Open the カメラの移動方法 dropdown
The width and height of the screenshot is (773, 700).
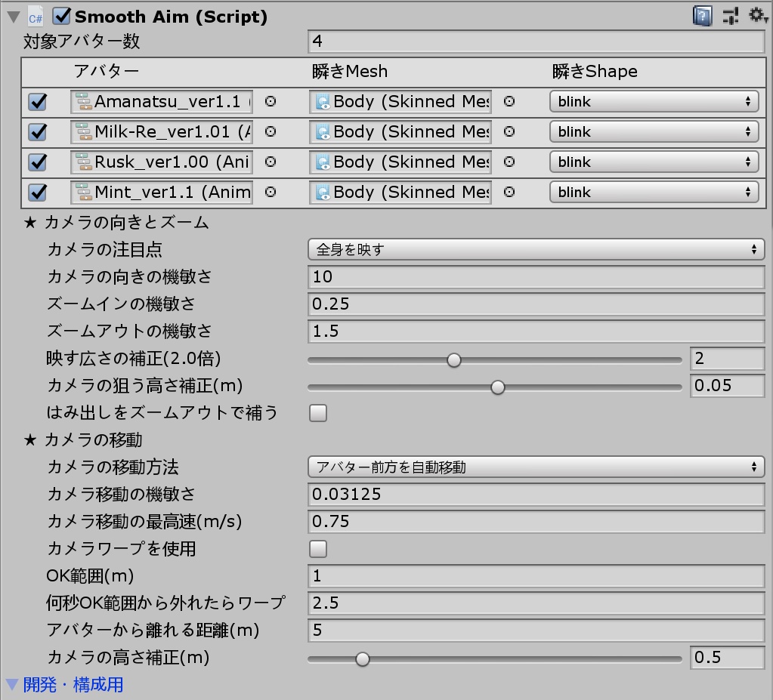pyautogui.click(x=536, y=467)
